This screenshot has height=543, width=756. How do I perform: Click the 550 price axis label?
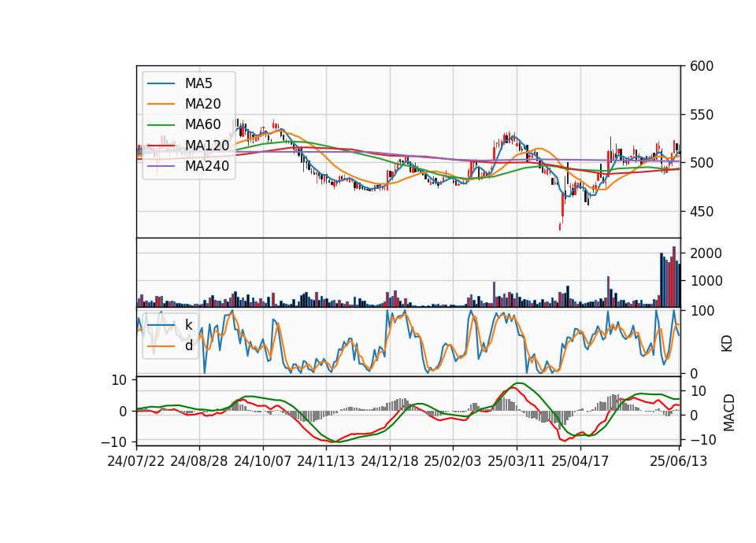point(702,115)
